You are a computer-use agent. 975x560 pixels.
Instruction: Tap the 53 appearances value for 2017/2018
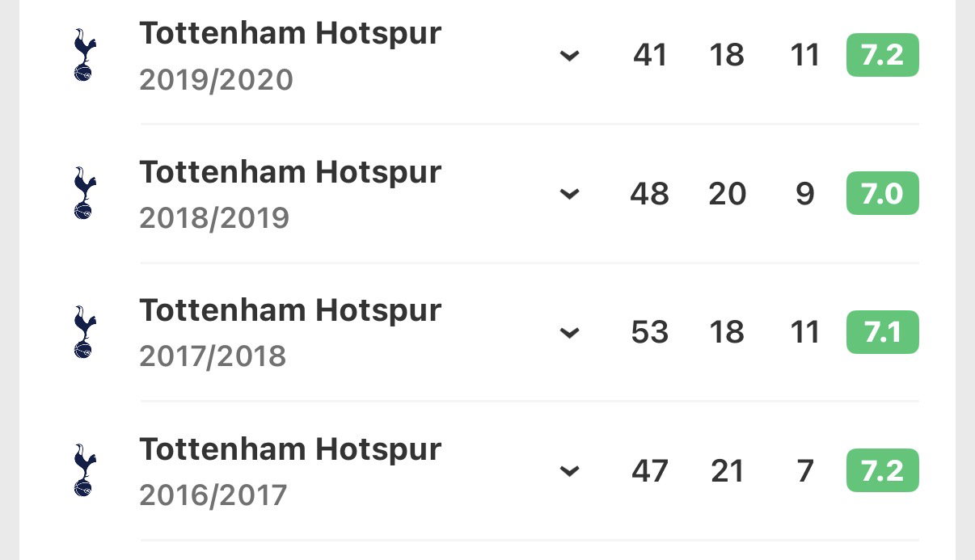tap(650, 332)
